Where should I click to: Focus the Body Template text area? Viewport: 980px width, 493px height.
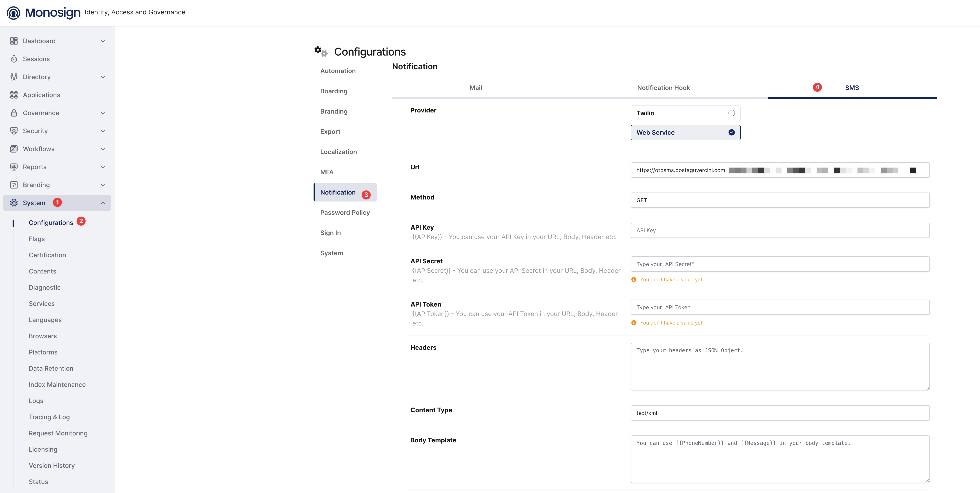point(780,459)
